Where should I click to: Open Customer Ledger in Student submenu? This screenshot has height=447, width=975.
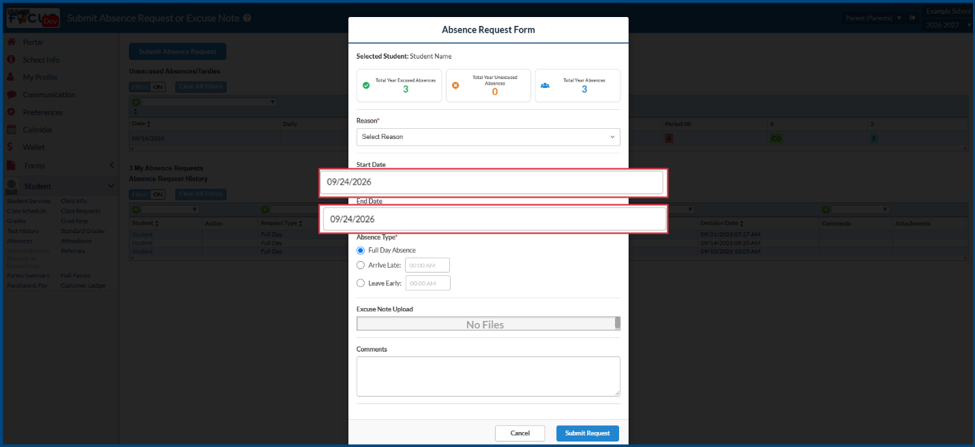(83, 285)
